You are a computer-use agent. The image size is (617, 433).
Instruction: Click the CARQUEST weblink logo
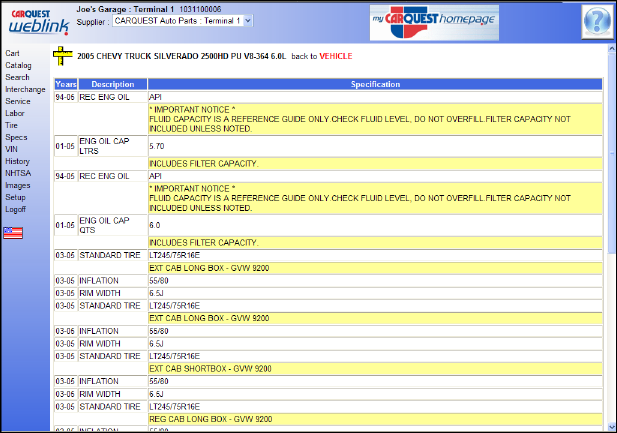pos(39,22)
